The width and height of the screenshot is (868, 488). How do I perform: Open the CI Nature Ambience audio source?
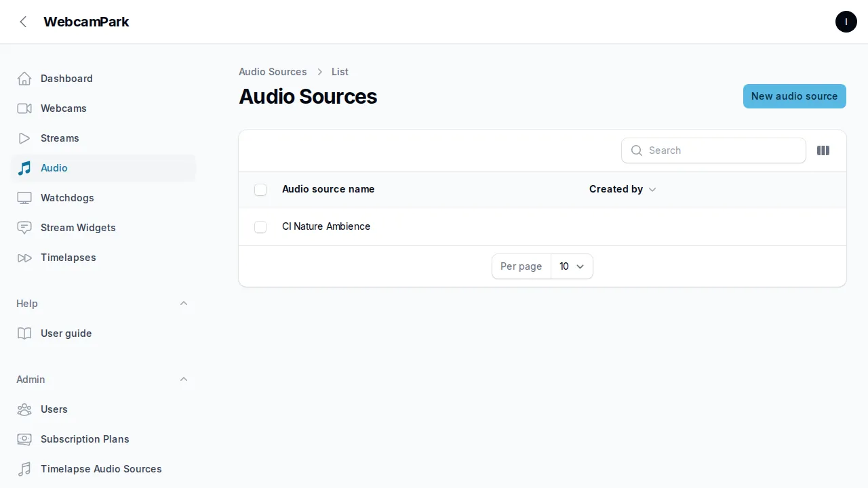click(326, 226)
